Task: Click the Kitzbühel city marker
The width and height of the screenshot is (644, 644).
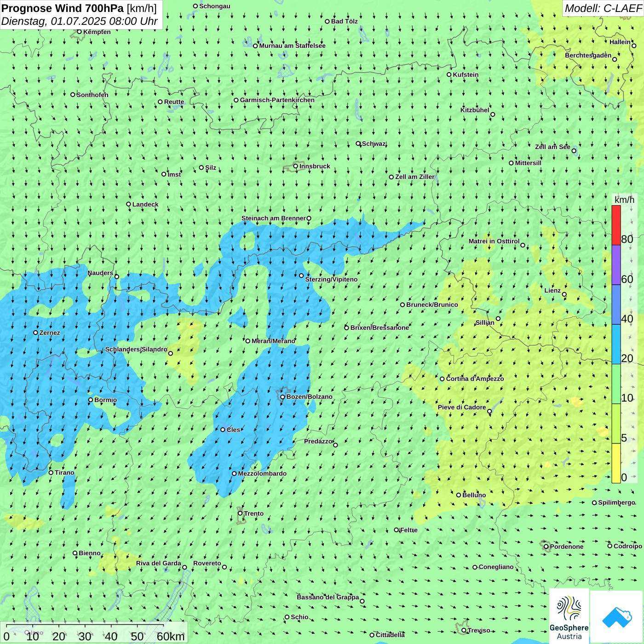Action: [493, 115]
